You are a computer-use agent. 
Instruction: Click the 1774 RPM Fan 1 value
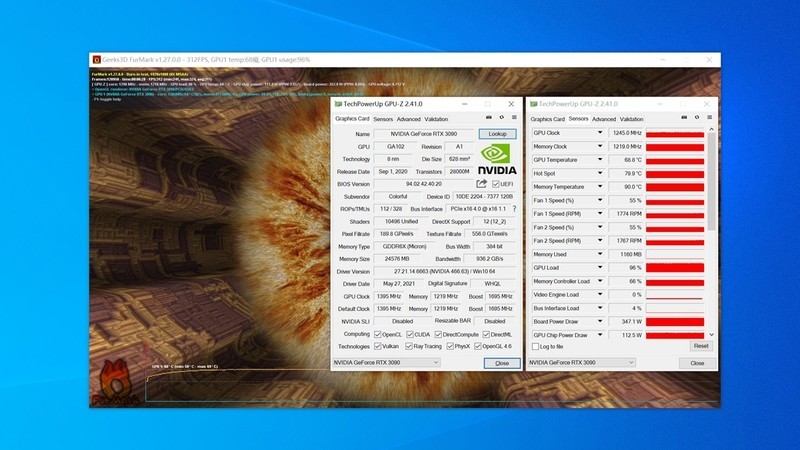pos(626,214)
